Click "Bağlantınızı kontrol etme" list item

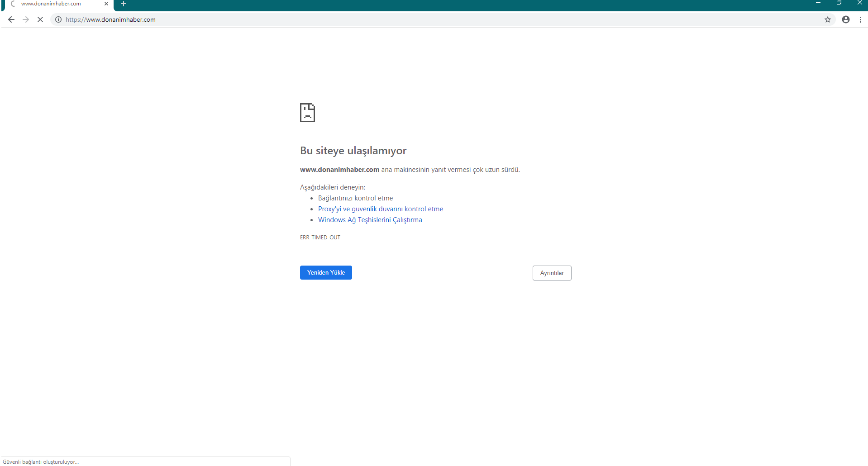(355, 198)
